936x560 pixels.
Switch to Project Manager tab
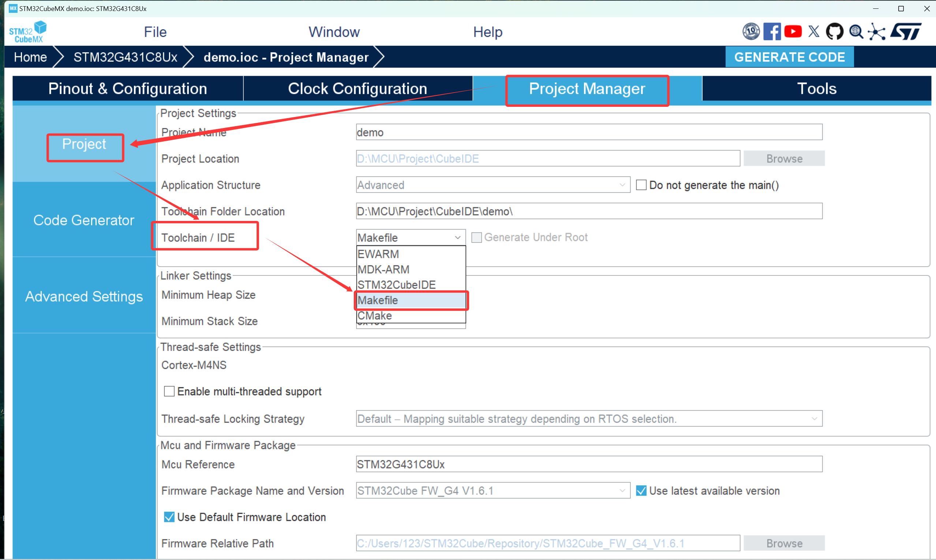point(587,89)
